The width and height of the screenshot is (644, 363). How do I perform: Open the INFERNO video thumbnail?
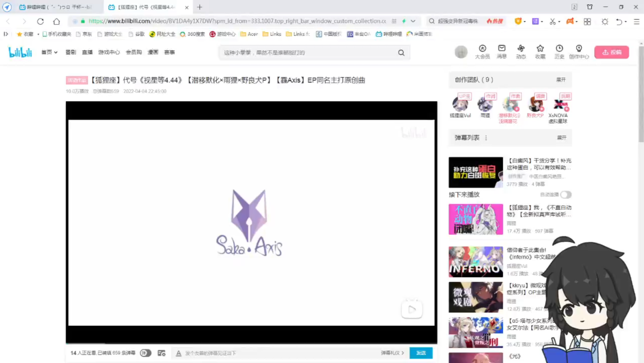click(x=476, y=262)
